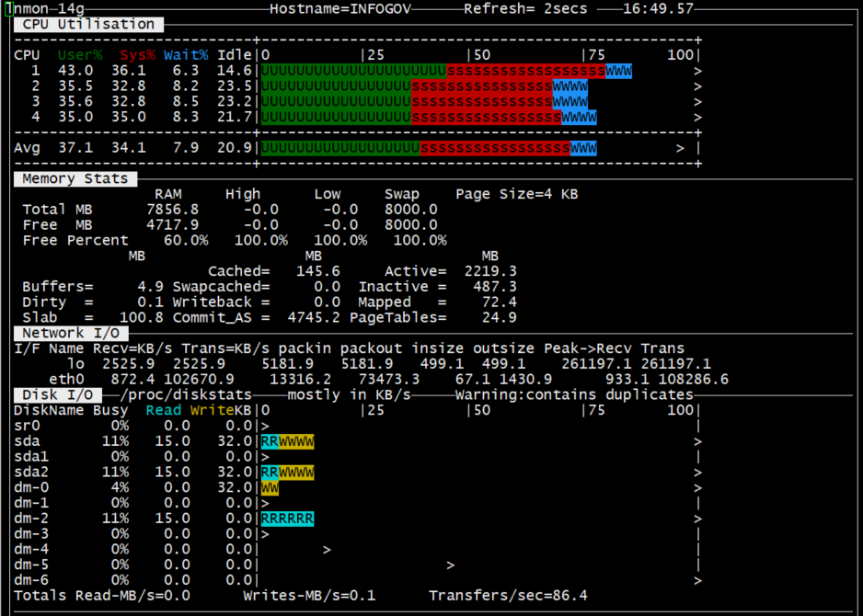
Task: Click the Page Size=4 KB text
Action: point(517,194)
